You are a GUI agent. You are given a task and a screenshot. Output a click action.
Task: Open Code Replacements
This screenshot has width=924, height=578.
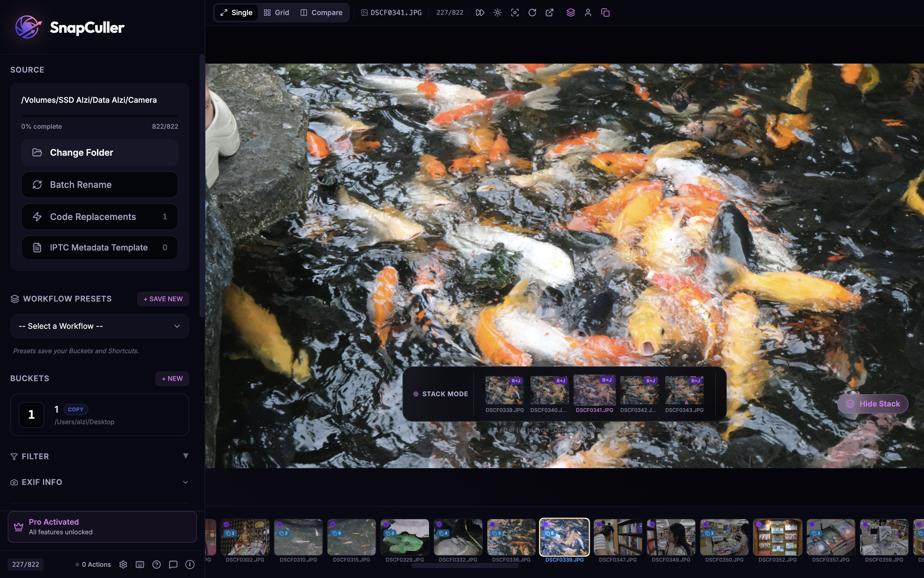[x=100, y=217]
